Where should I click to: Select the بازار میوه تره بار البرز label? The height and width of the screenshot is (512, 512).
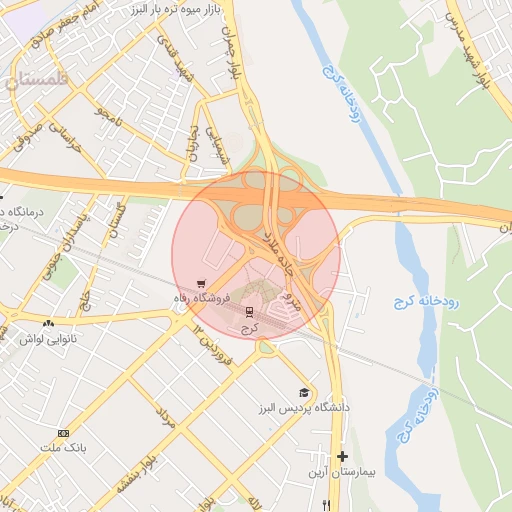(x=176, y=10)
